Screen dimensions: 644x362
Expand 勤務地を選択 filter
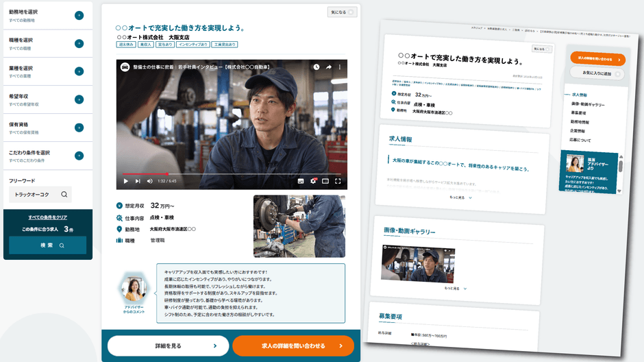(x=48, y=16)
